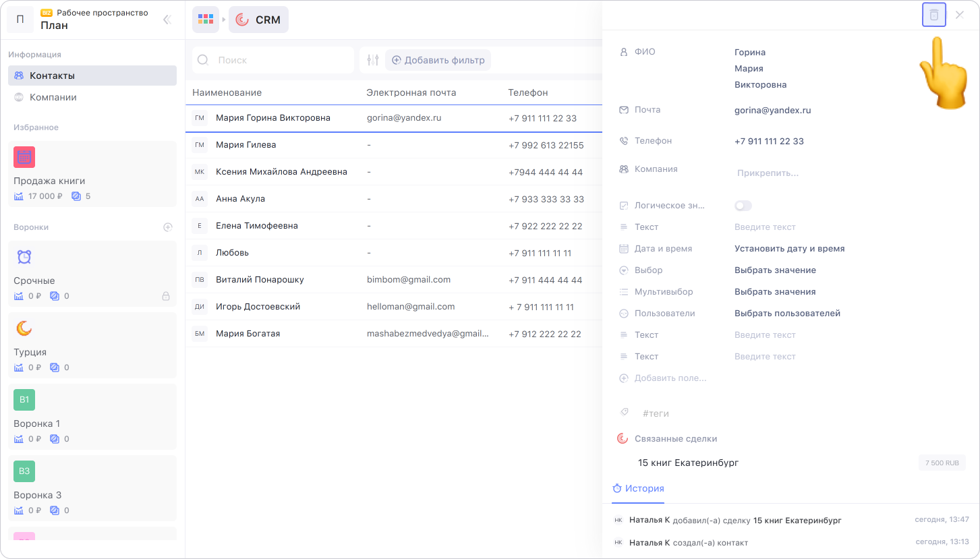Click Добавить поле to add field

point(670,378)
